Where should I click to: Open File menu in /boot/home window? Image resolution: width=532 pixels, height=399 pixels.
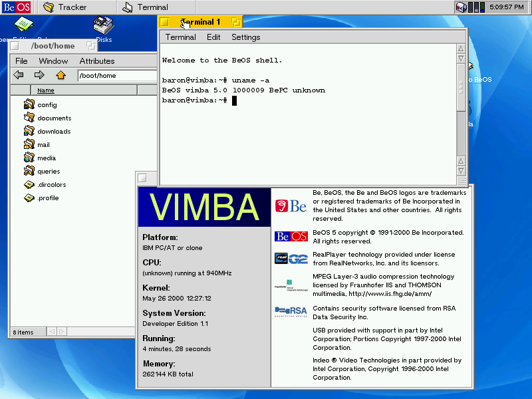click(x=21, y=61)
